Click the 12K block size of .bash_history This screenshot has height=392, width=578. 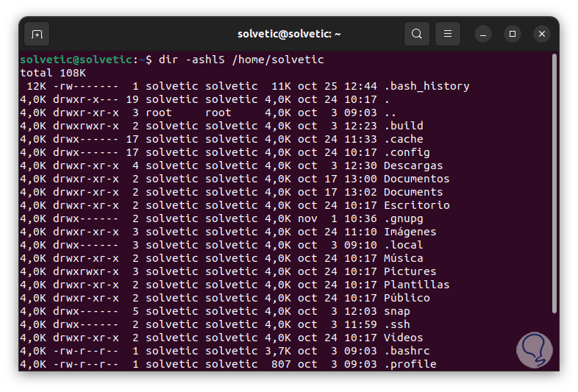(x=37, y=86)
